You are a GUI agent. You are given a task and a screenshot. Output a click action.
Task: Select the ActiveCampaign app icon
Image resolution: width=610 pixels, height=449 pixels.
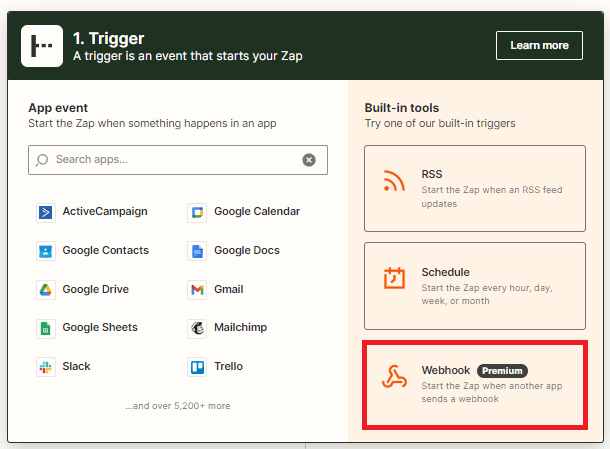[x=46, y=212]
